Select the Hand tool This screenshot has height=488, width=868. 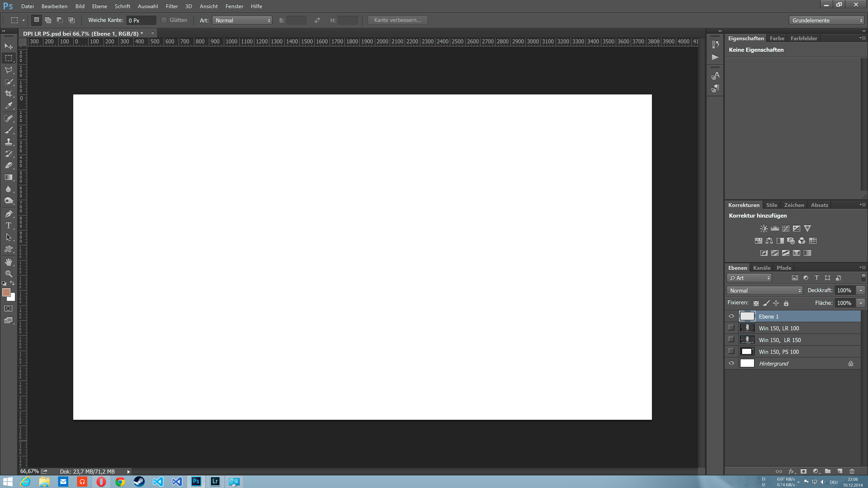tap(9, 262)
